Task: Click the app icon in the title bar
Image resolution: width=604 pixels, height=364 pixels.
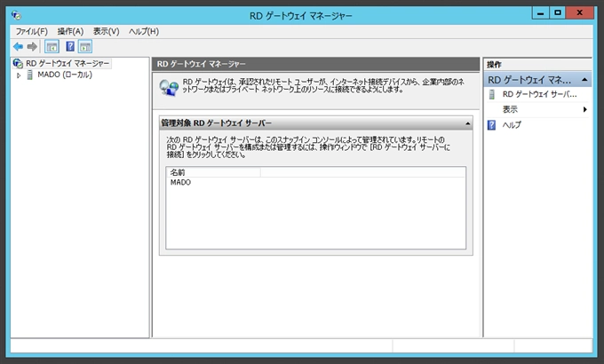Action: pos(17,15)
